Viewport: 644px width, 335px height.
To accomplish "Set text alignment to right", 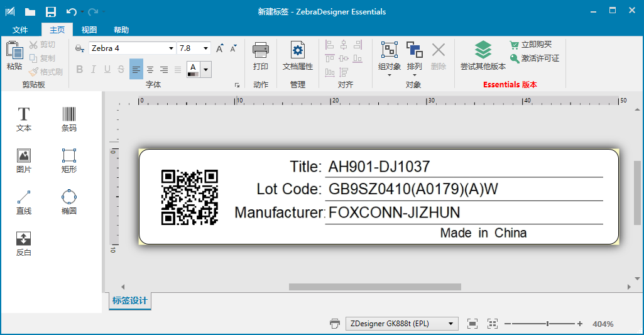I will click(164, 70).
